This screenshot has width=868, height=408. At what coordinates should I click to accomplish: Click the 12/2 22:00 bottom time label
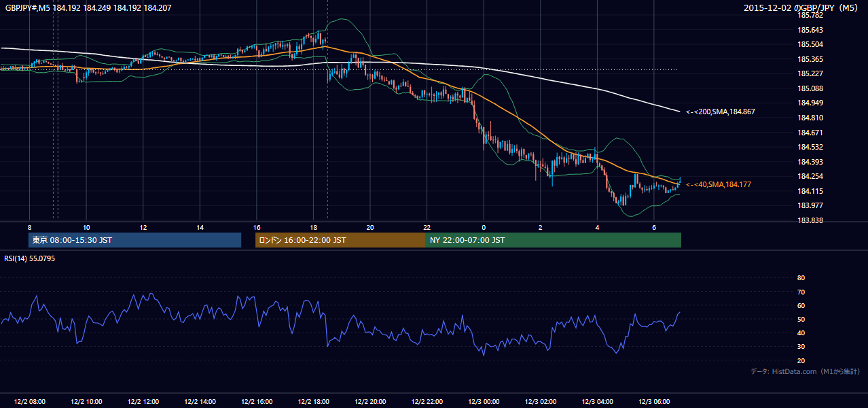[427, 402]
